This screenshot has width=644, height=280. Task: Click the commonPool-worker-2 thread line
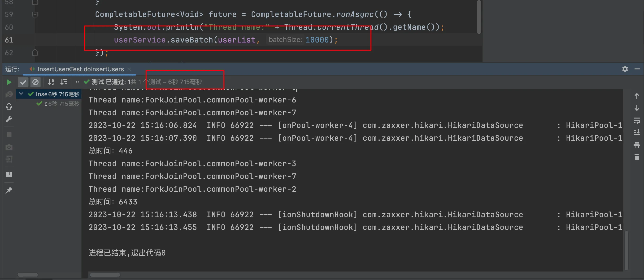pos(192,189)
